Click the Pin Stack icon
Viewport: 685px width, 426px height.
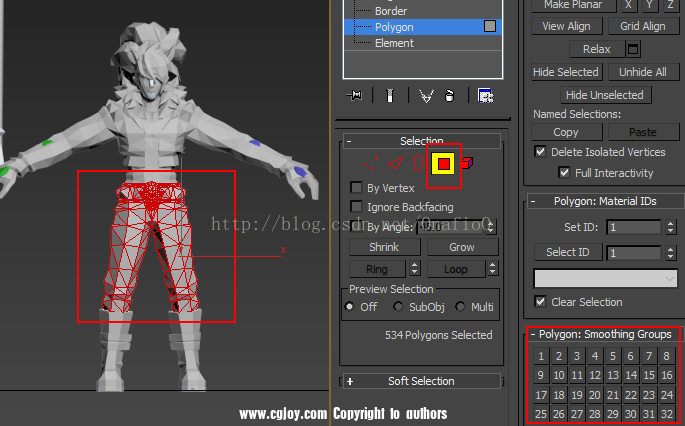tap(353, 95)
